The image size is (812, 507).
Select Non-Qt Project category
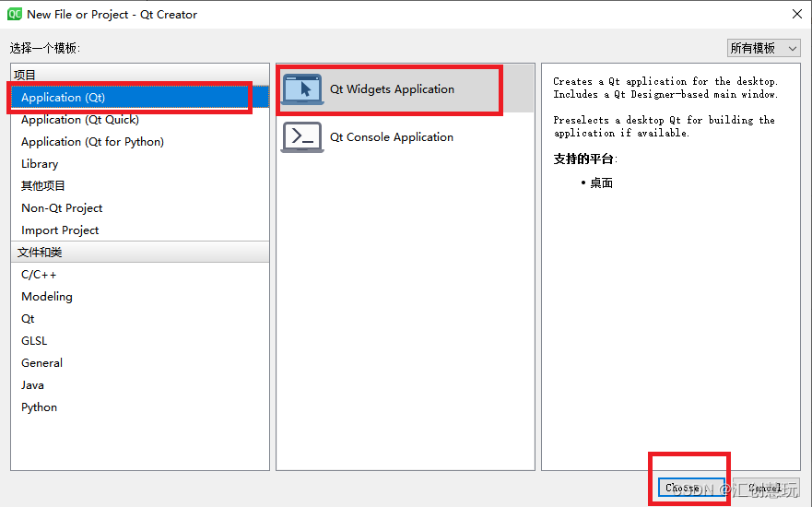point(140,208)
